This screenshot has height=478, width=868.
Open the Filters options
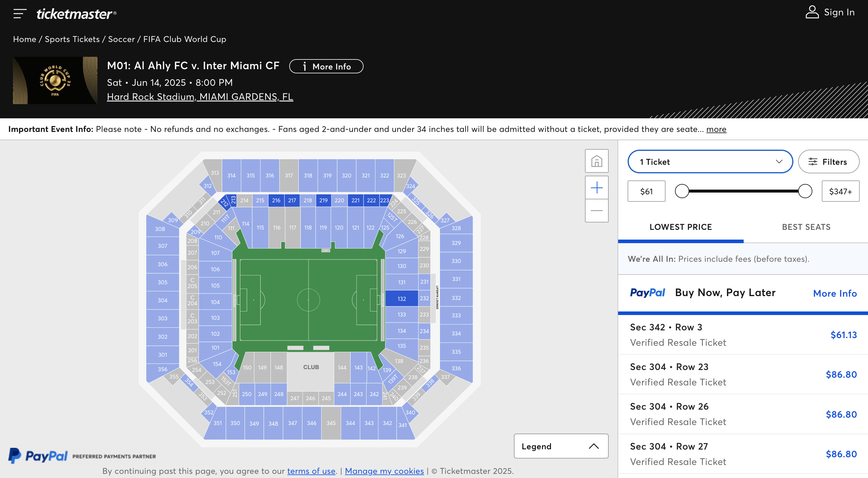[828, 162]
